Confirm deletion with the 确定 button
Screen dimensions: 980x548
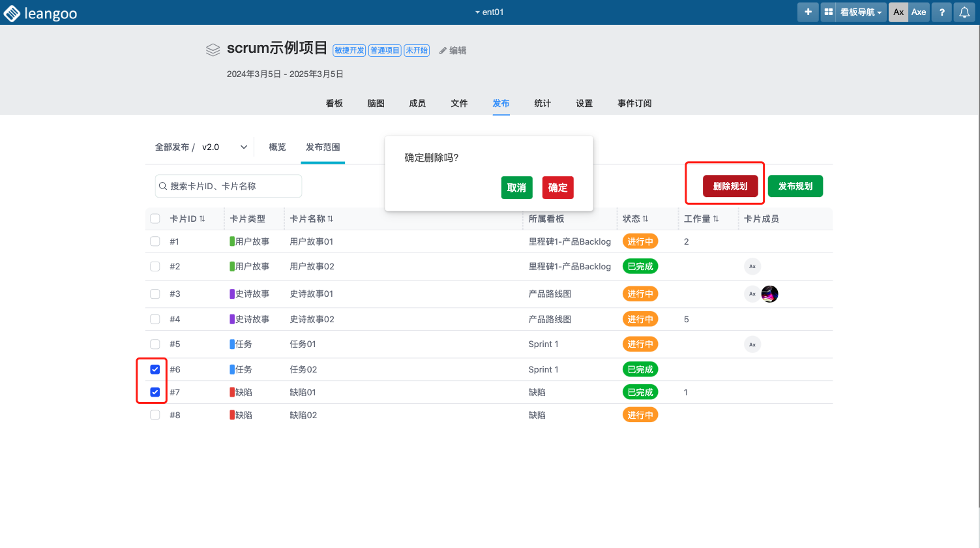point(557,188)
